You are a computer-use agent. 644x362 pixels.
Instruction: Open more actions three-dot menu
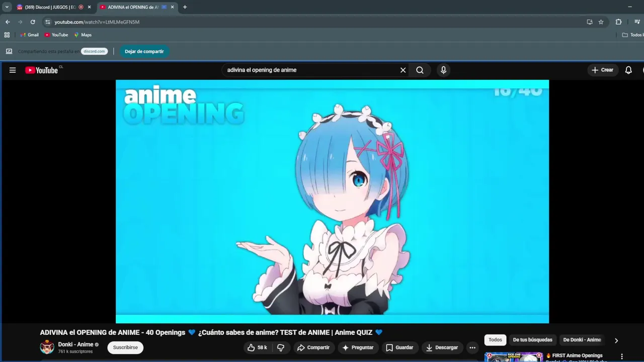(472, 347)
